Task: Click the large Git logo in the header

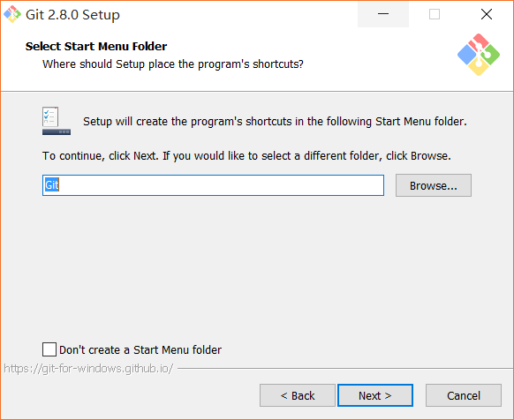Action: click(x=479, y=55)
